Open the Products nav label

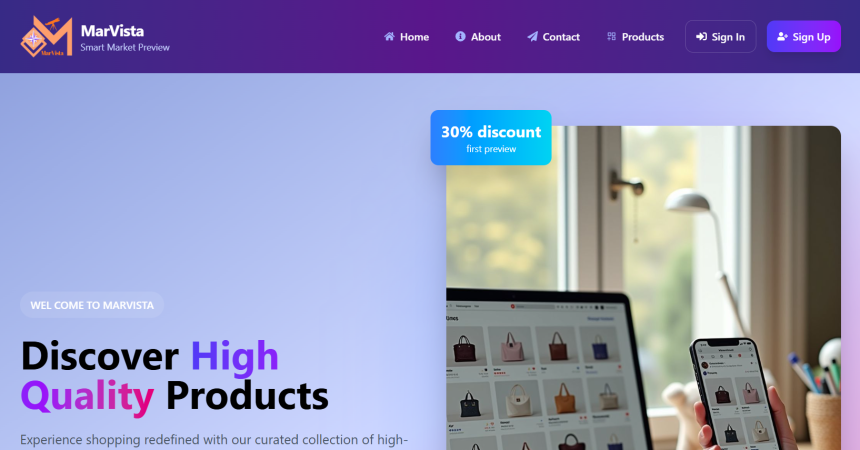(x=643, y=37)
